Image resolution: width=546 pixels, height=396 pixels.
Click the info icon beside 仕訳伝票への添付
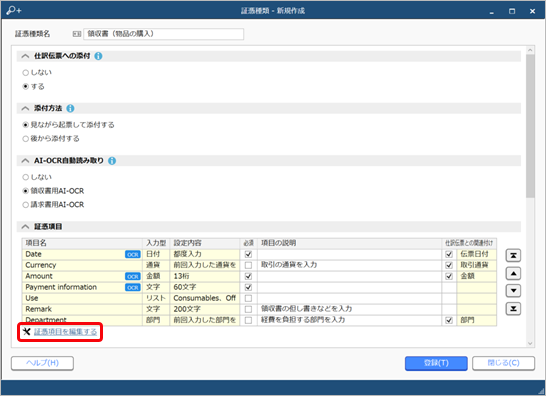click(99, 56)
